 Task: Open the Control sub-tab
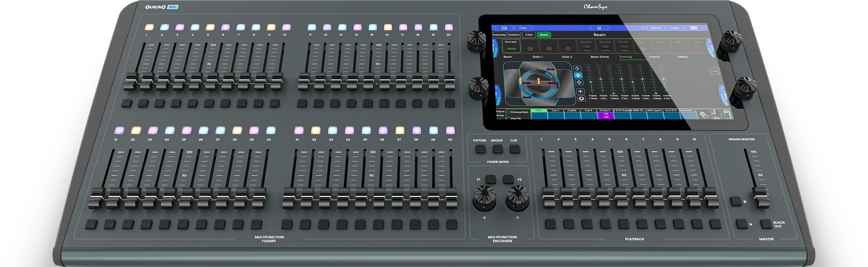[654, 57]
